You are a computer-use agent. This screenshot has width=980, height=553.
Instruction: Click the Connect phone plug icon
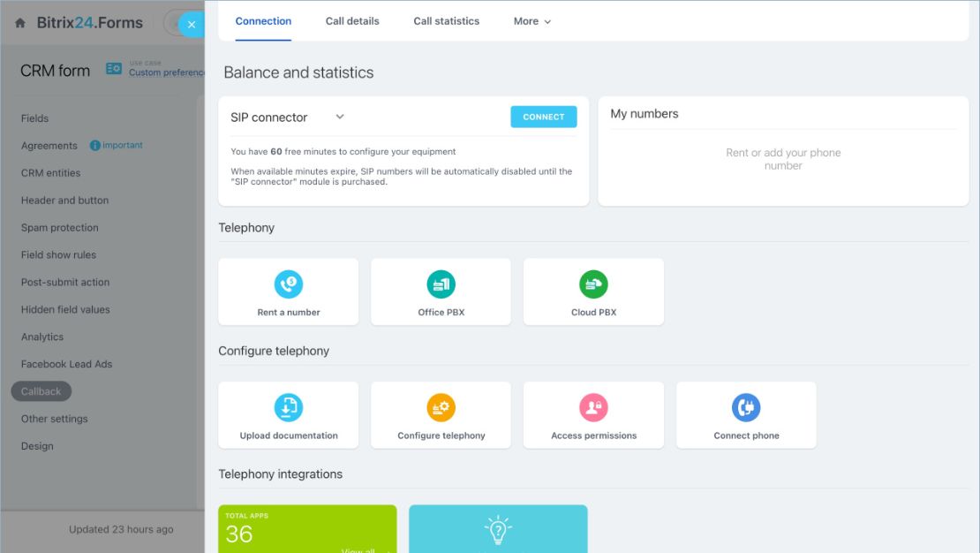[746, 407]
